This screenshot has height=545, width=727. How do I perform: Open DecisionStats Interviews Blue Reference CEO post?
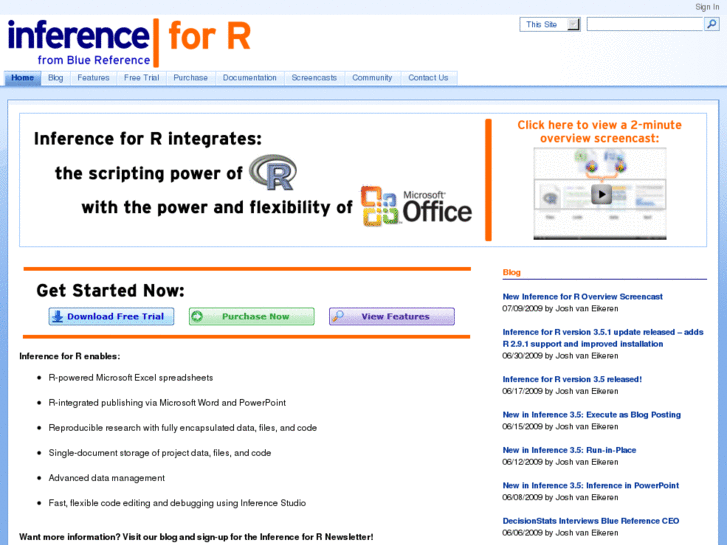[x=591, y=521]
